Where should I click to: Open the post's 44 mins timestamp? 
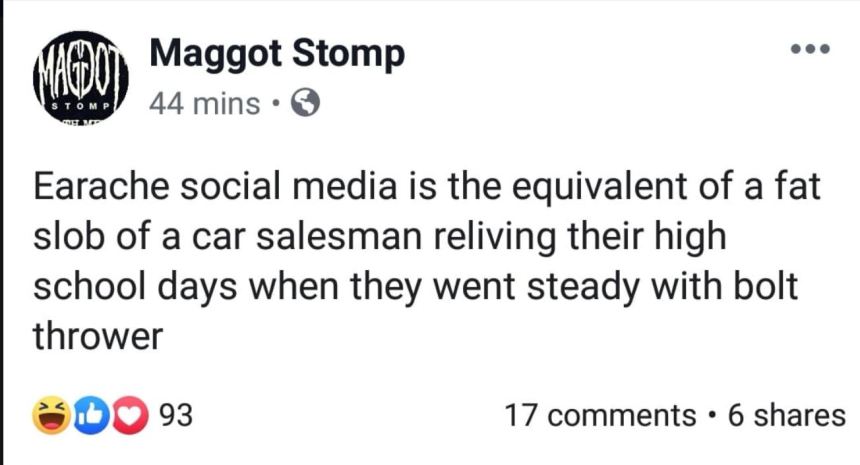[x=204, y=102]
